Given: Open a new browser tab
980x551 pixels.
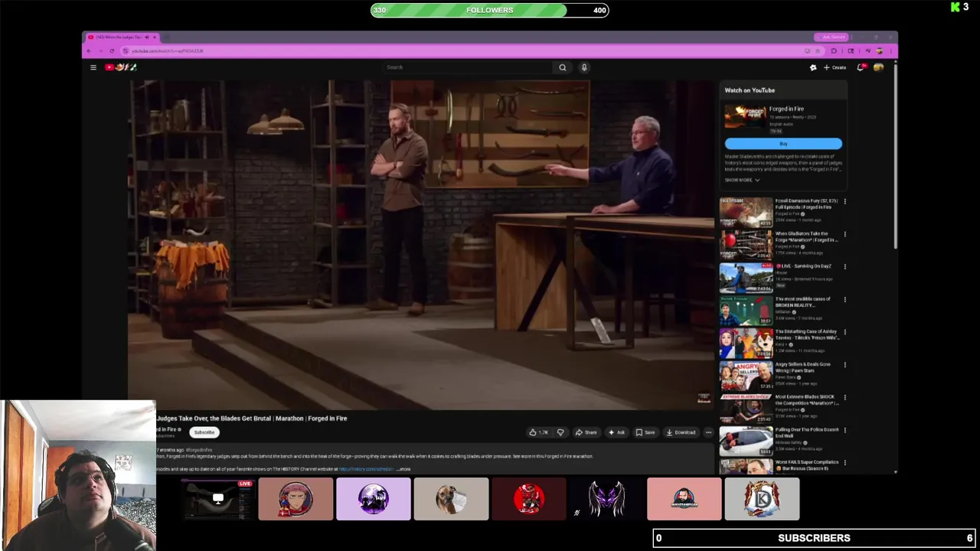Looking at the screenshot, I should [167, 37].
